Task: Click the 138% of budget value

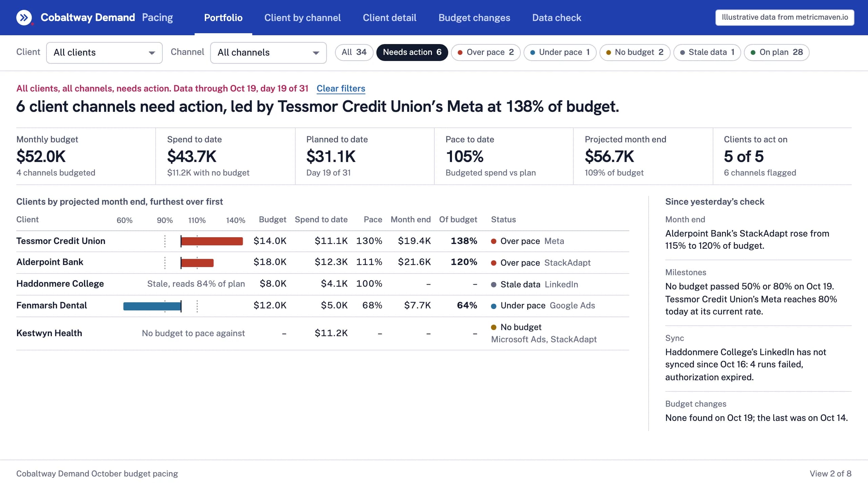Action: click(464, 241)
